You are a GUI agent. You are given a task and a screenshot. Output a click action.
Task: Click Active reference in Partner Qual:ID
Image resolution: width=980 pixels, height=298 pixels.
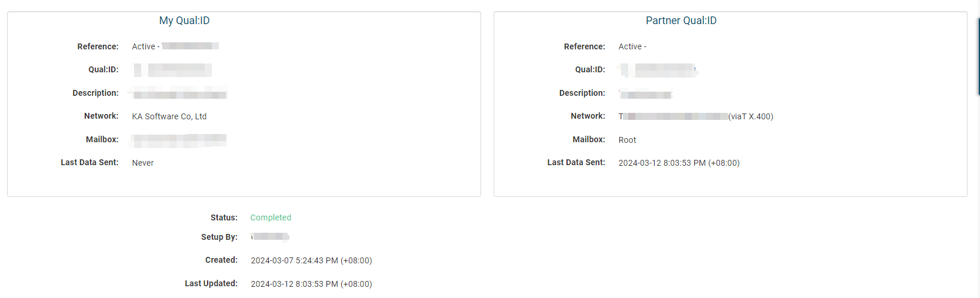click(632, 46)
